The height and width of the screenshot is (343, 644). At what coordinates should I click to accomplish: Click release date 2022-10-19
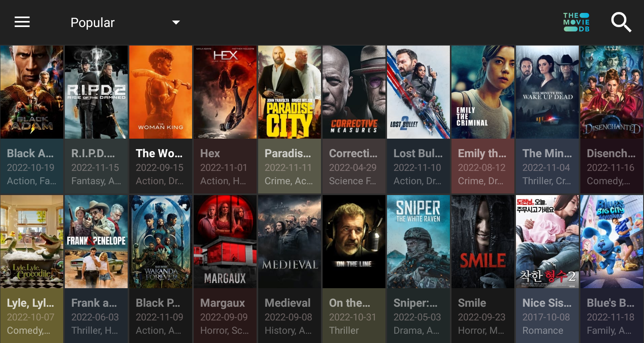tap(31, 168)
